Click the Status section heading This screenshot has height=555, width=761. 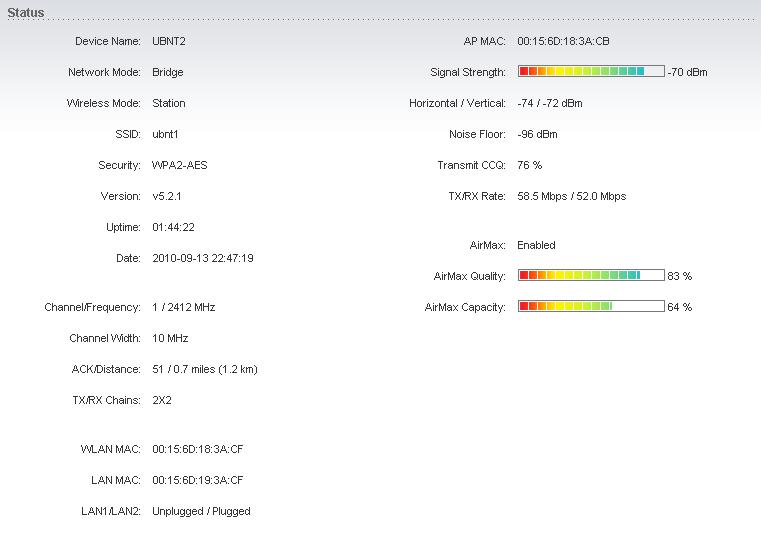[x=26, y=13]
